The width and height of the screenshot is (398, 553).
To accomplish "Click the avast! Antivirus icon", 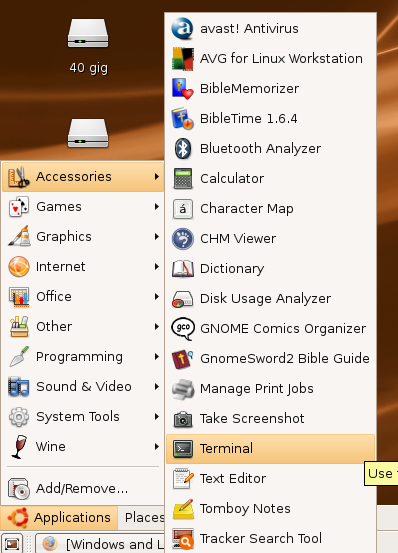I will point(182,28).
